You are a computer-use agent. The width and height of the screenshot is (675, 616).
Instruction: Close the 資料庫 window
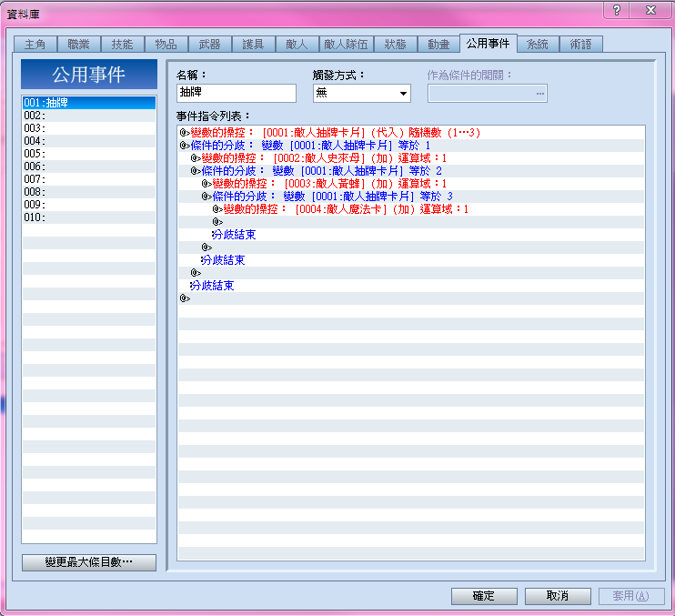point(650,10)
